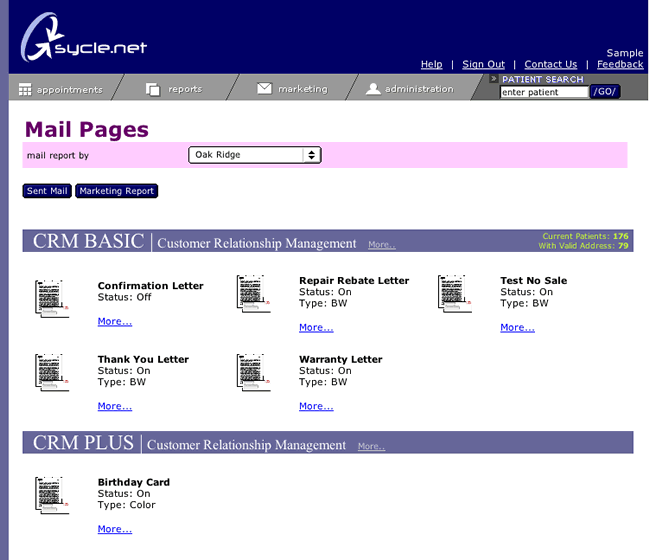Switch to the marketing tab
This screenshot has width=650, height=560.
(292, 89)
